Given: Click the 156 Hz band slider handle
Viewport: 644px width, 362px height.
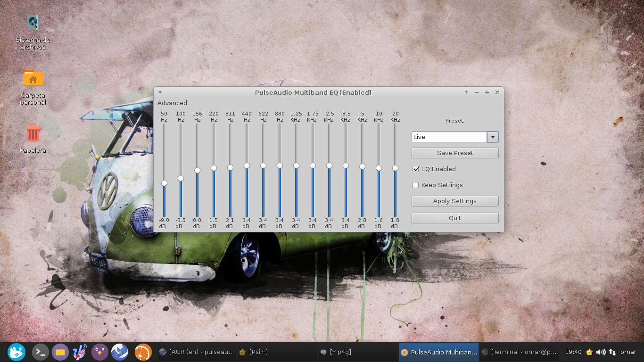Looking at the screenshot, I should coord(197,170).
